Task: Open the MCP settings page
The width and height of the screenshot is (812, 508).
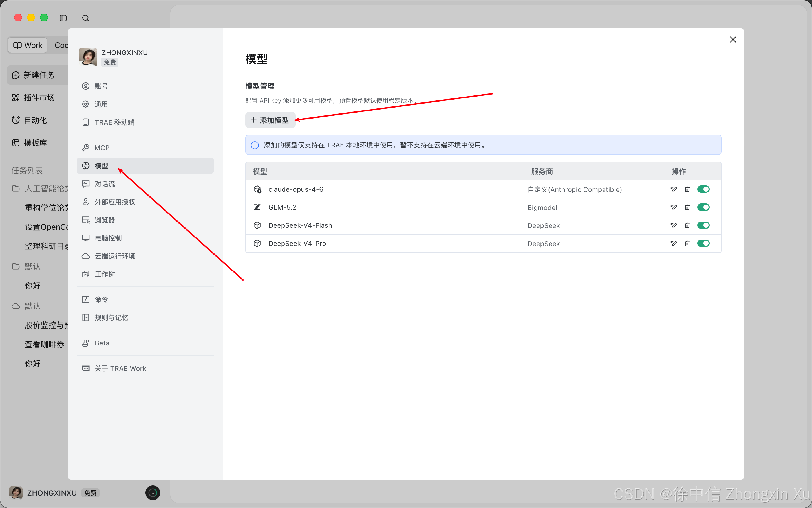Action: coord(145,148)
